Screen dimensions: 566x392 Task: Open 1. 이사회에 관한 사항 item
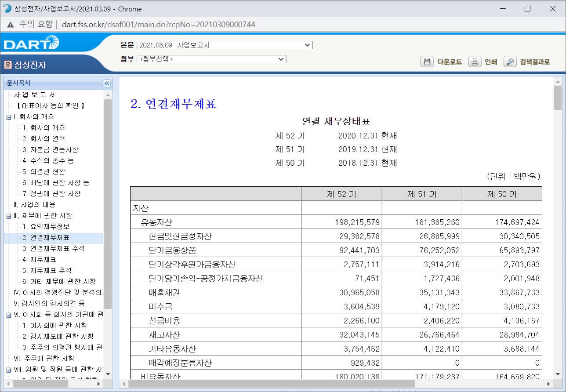pyautogui.click(x=54, y=326)
